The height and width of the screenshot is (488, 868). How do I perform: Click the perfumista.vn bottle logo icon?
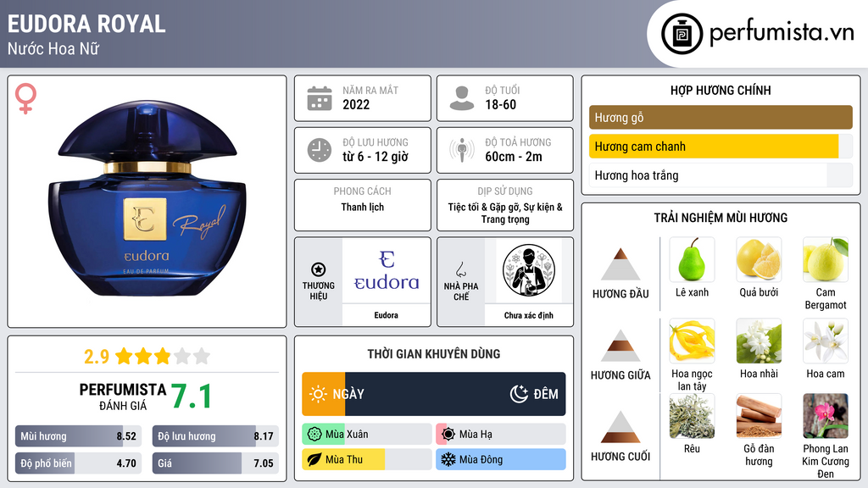[x=682, y=34]
